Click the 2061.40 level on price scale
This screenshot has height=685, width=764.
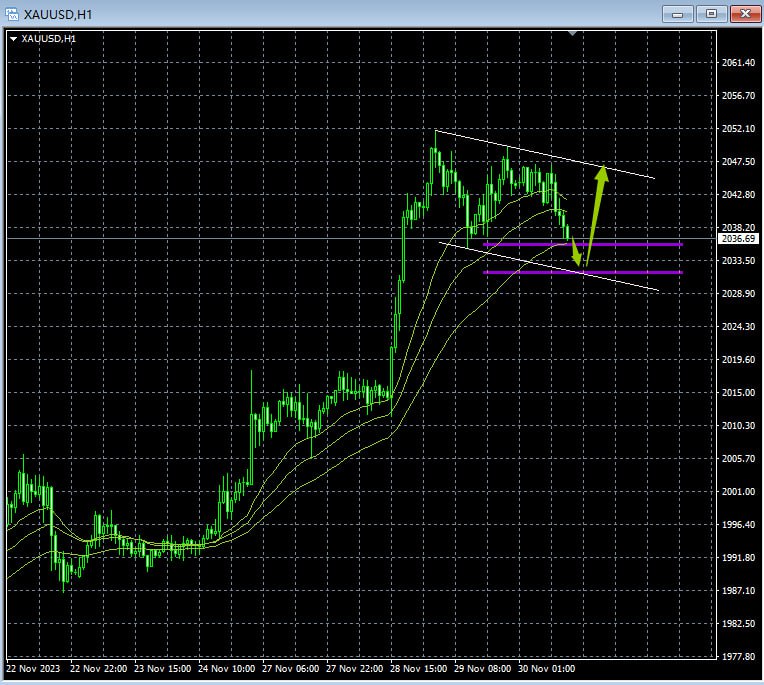(x=736, y=63)
